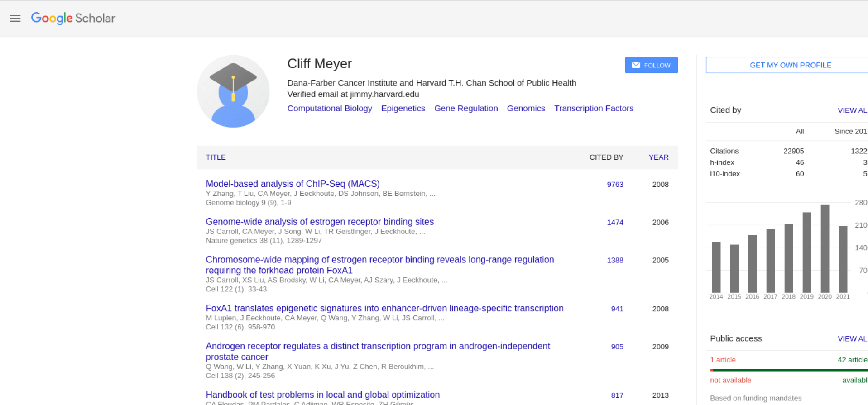868x405 pixels.
Task: Open the Epigenetics interest link
Action: click(403, 108)
